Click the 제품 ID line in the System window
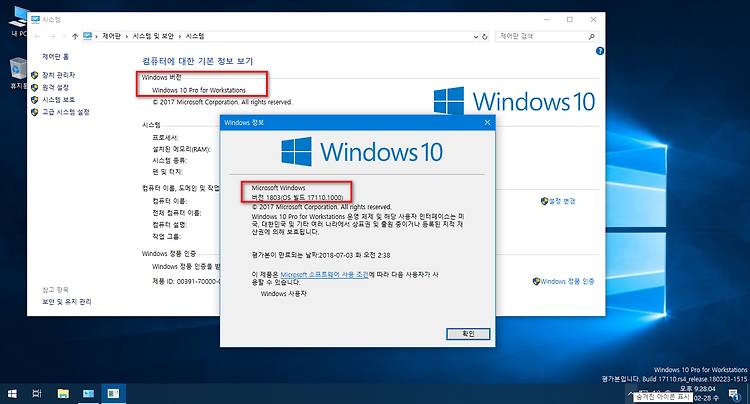This screenshot has width=750, height=404. click(x=186, y=282)
